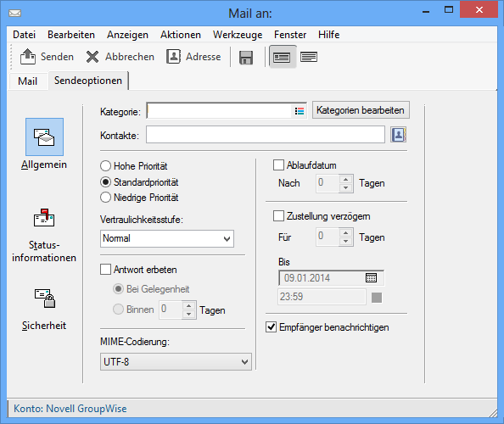This screenshot has height=424, width=504.
Task: Select the second compact view icon
Action: 309,57
